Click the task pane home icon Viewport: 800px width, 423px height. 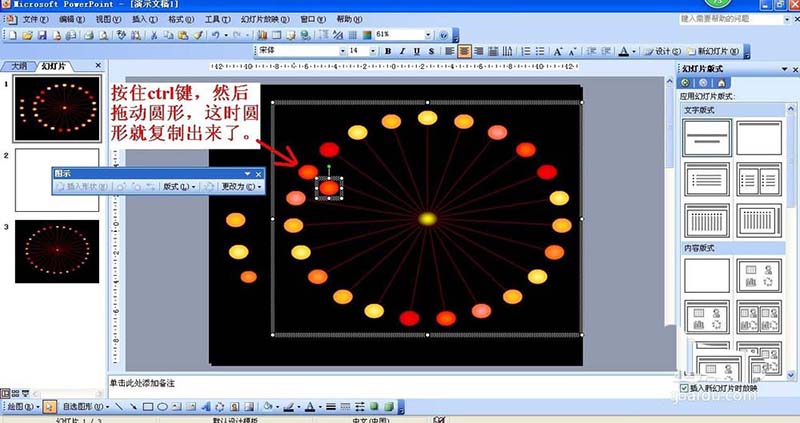click(721, 83)
